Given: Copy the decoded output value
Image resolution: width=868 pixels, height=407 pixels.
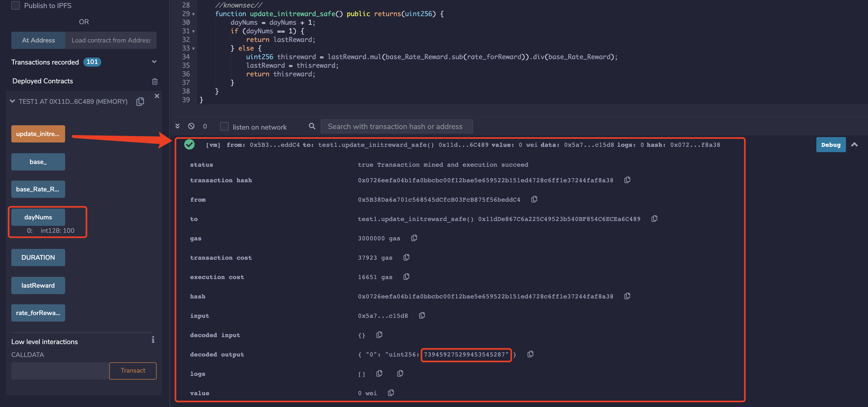Looking at the screenshot, I should tap(530, 354).
